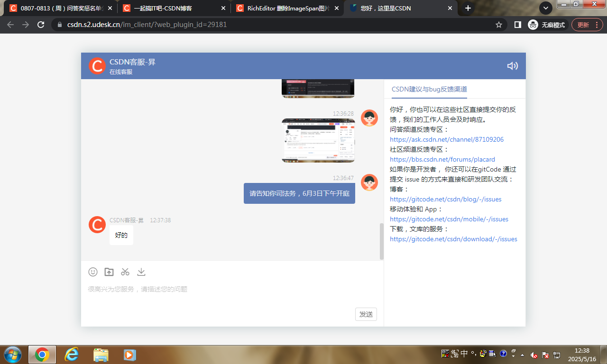This screenshot has width=607, height=364.
Task: Click the 无痕模式 incognito indicator
Action: coord(547,25)
